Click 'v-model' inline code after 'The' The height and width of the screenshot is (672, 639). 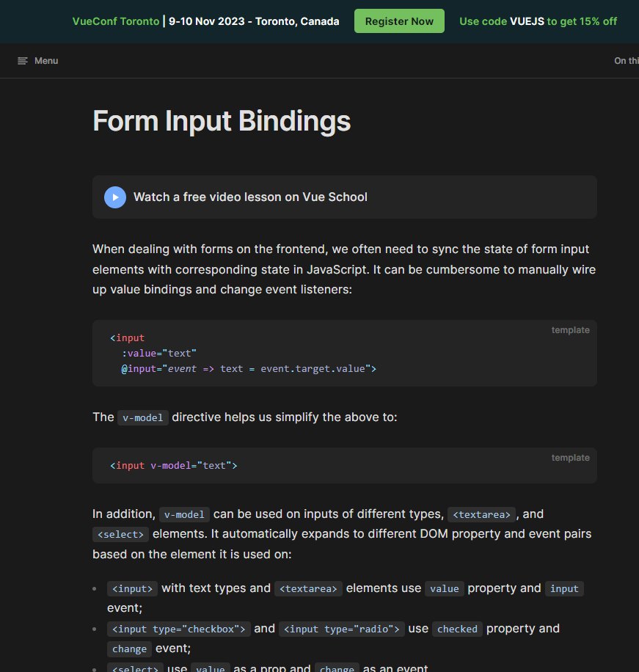(143, 417)
